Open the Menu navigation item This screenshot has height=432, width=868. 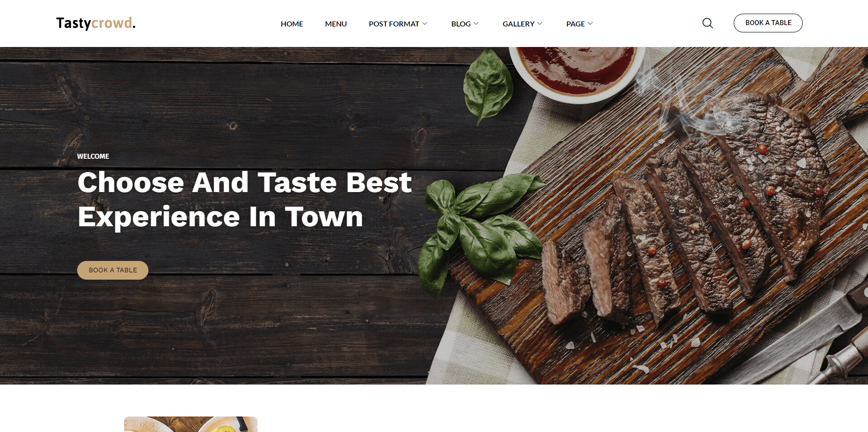point(336,24)
